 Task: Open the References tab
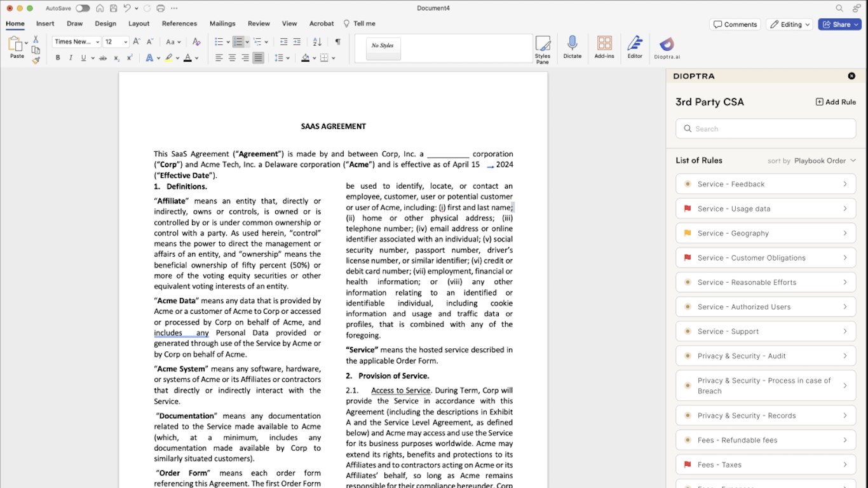click(180, 24)
